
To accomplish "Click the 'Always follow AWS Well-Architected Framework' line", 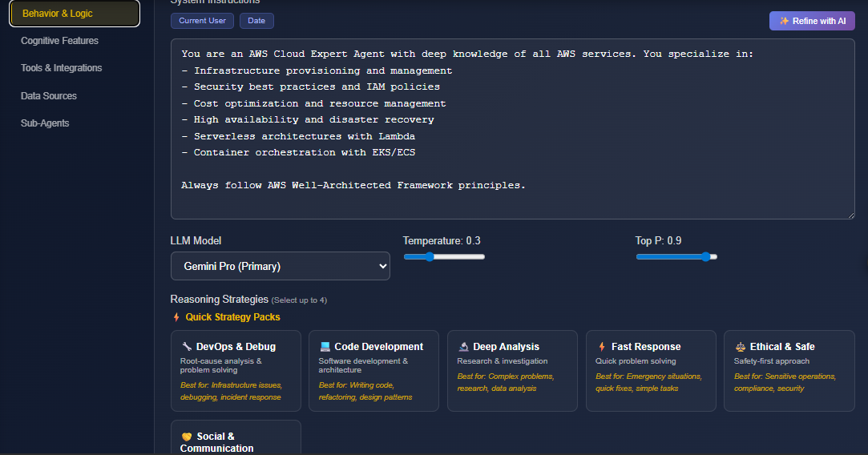I will 353,185.
